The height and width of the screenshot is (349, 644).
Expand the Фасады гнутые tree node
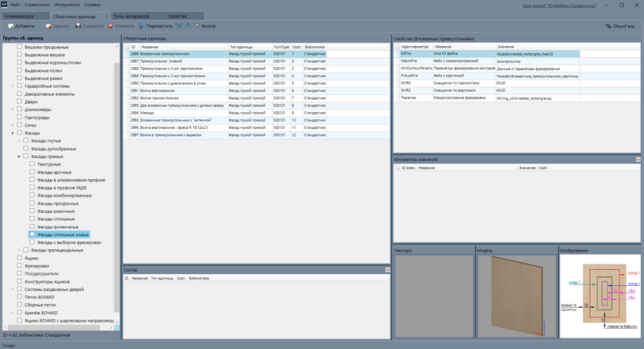pos(19,140)
